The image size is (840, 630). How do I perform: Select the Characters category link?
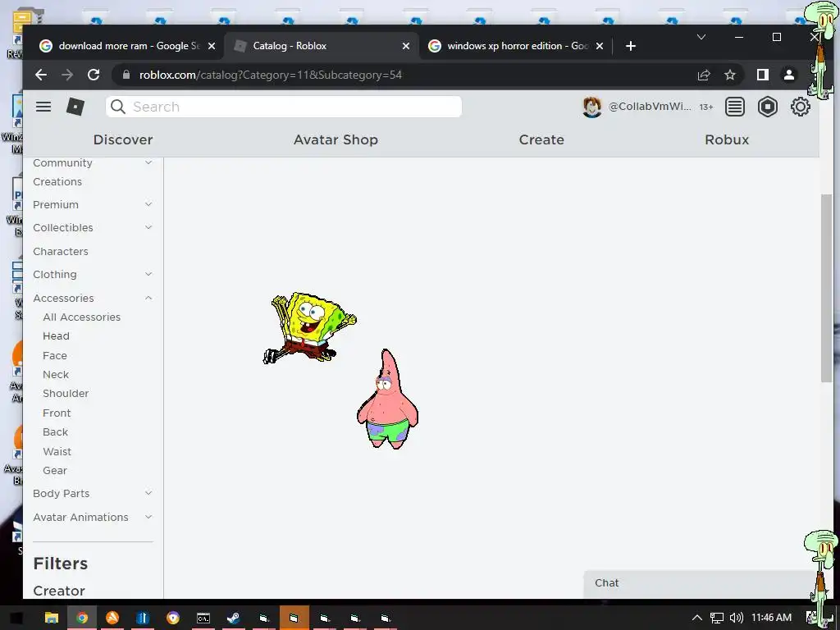tap(61, 251)
